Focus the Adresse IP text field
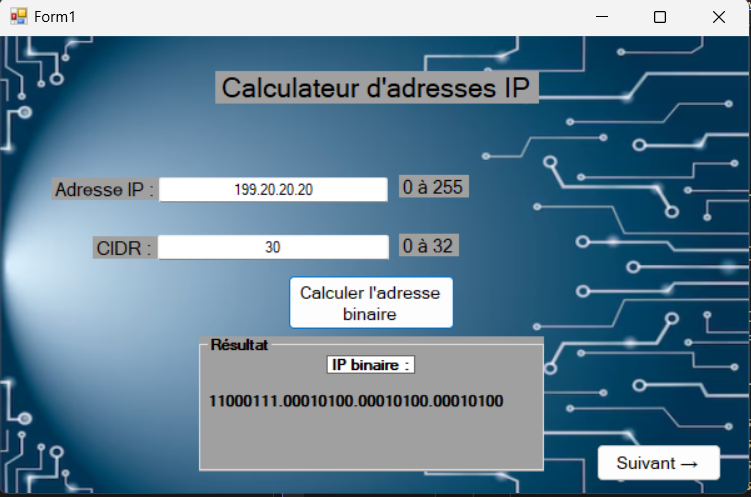Screen dimensions: 751x497 (x=273, y=189)
